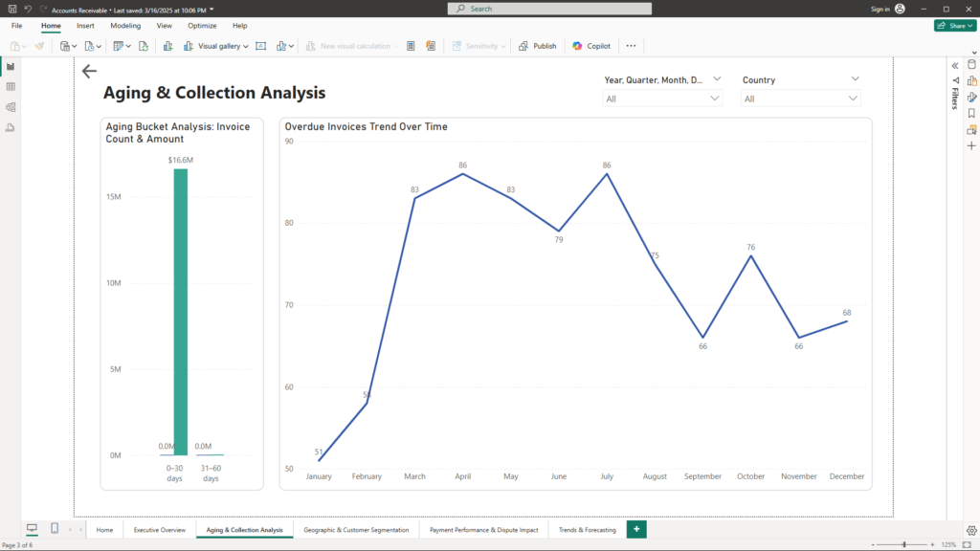The width and height of the screenshot is (980, 551).
Task: Open the Year, Quarter, Month slicer dropdown
Action: click(x=715, y=99)
